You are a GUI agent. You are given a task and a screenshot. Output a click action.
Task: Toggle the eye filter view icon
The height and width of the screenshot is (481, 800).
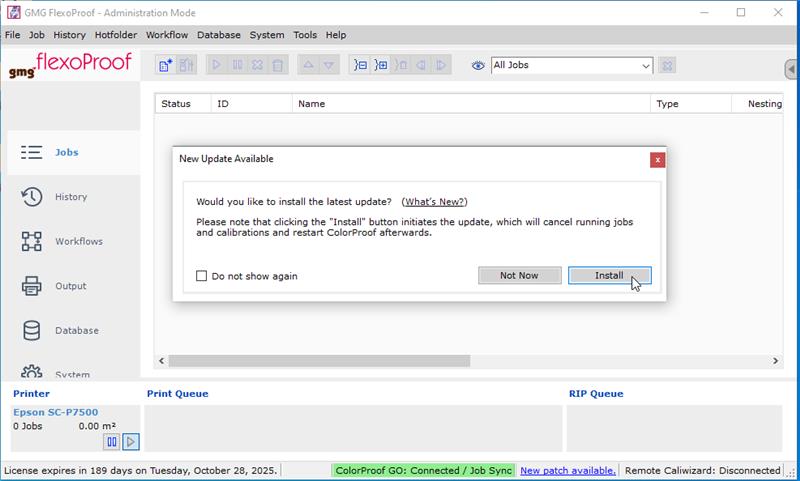[478, 65]
